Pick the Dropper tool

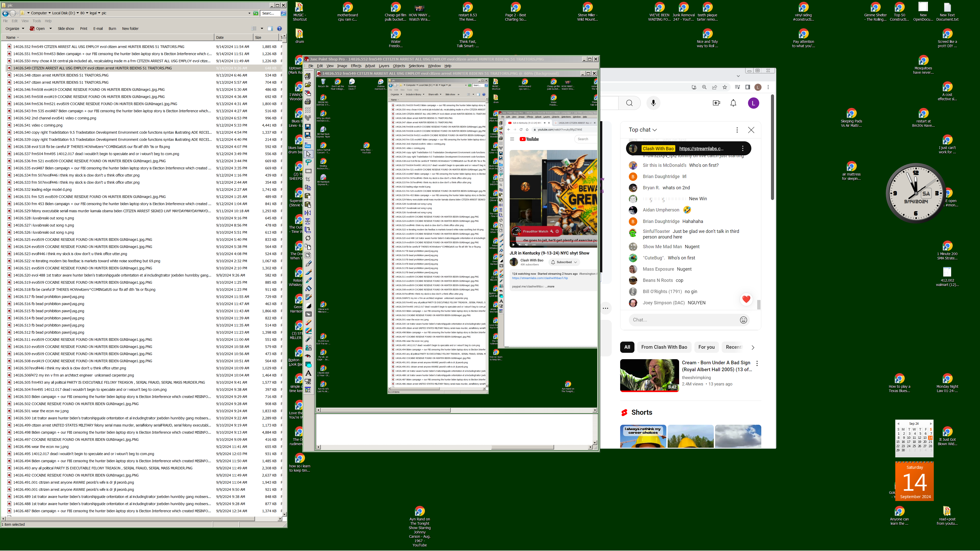[x=309, y=280]
